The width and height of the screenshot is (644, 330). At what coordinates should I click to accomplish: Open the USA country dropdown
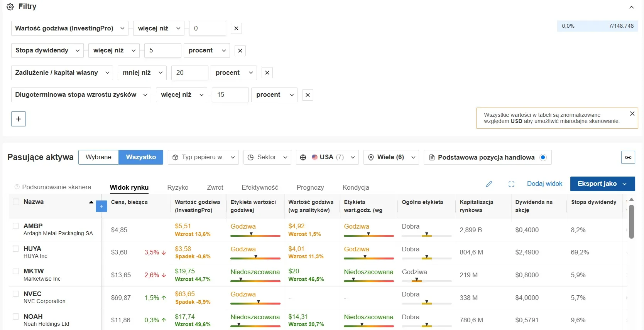click(327, 157)
